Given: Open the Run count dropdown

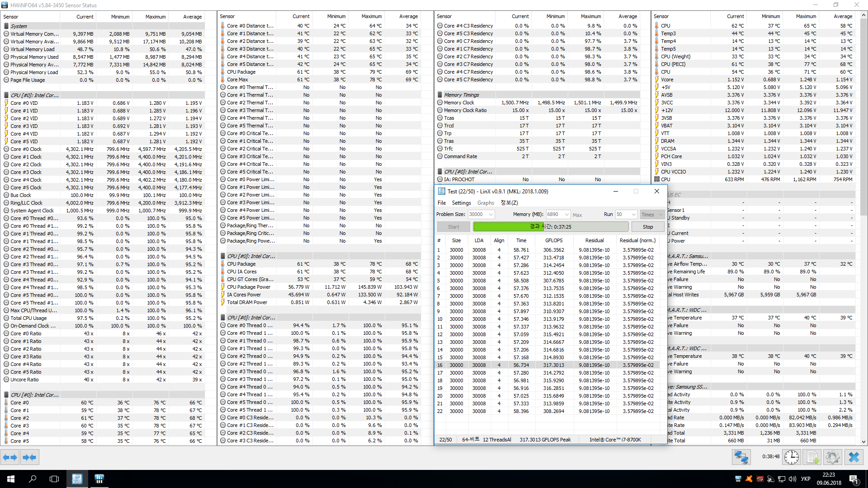Looking at the screenshot, I should pyautogui.click(x=633, y=214).
